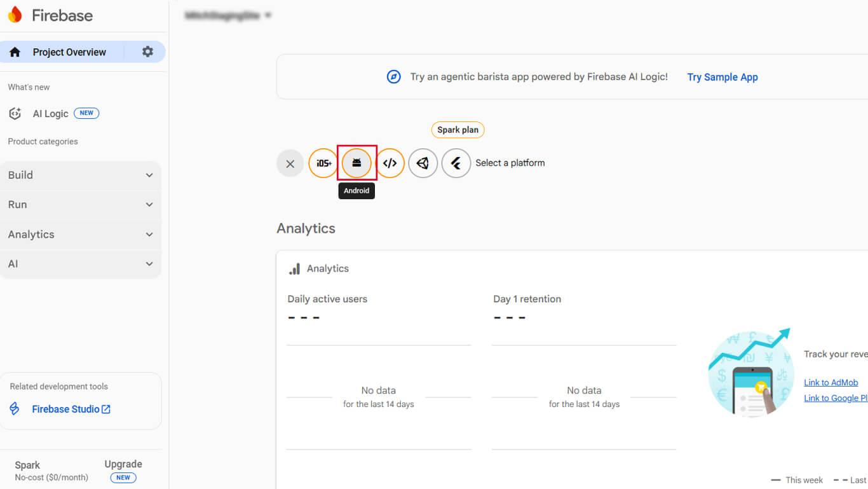Expand the Build category

(80, 176)
